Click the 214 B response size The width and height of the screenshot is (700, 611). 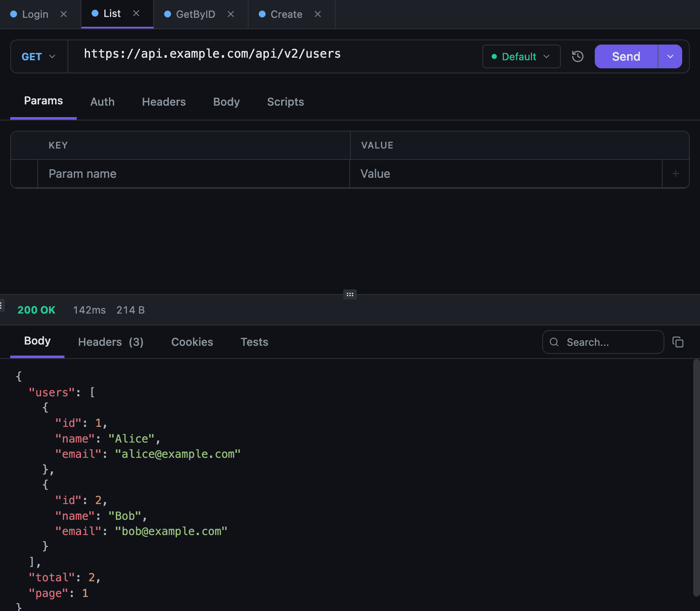pyautogui.click(x=131, y=310)
